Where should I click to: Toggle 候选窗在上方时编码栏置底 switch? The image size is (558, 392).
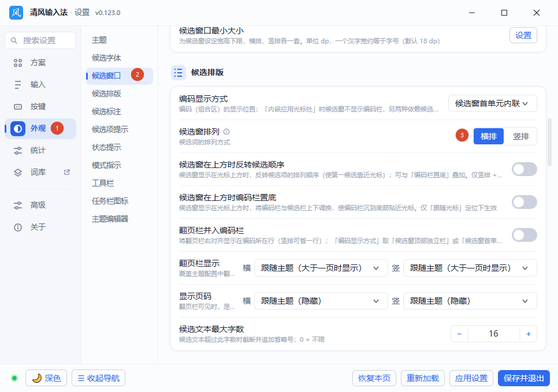pos(524,202)
